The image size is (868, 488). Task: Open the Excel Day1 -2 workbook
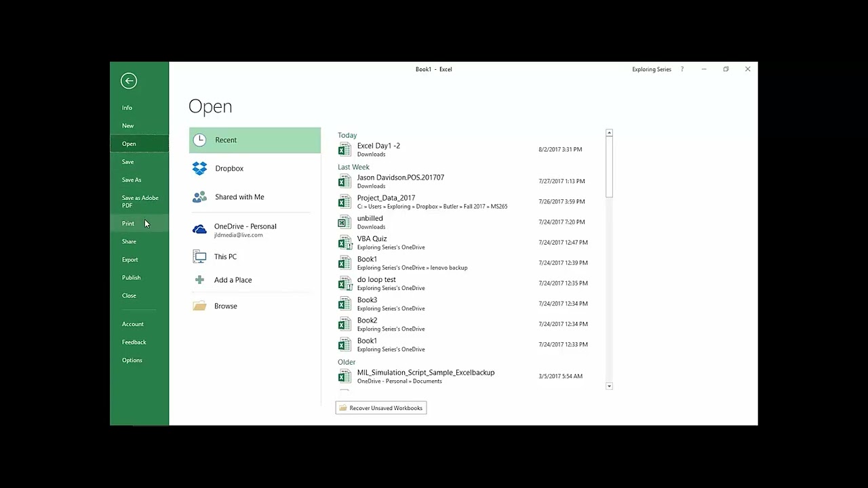(x=468, y=149)
